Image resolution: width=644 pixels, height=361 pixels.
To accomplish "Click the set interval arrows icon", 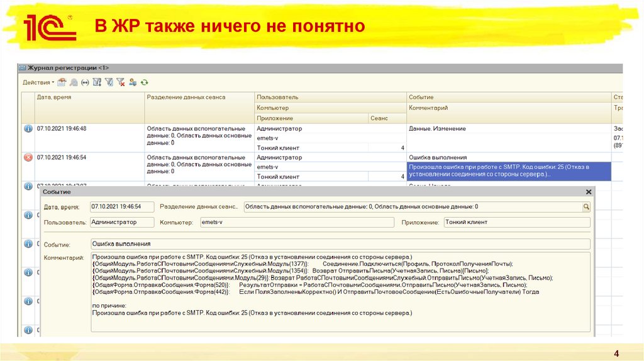I will pyautogui.click(x=85, y=82).
